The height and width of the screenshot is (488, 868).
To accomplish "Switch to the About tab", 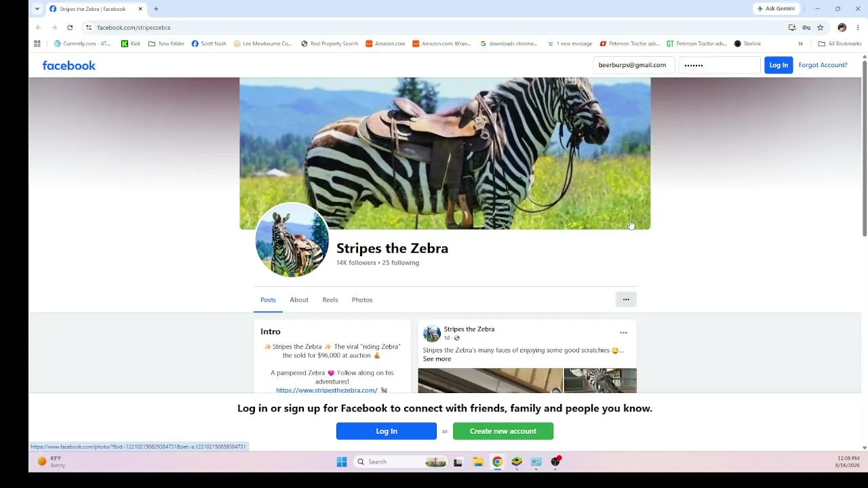I will click(x=299, y=300).
